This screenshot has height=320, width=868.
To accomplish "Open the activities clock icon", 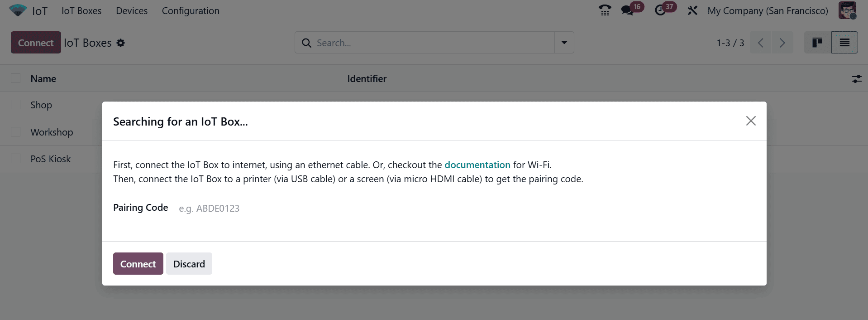I will tap(660, 10).
